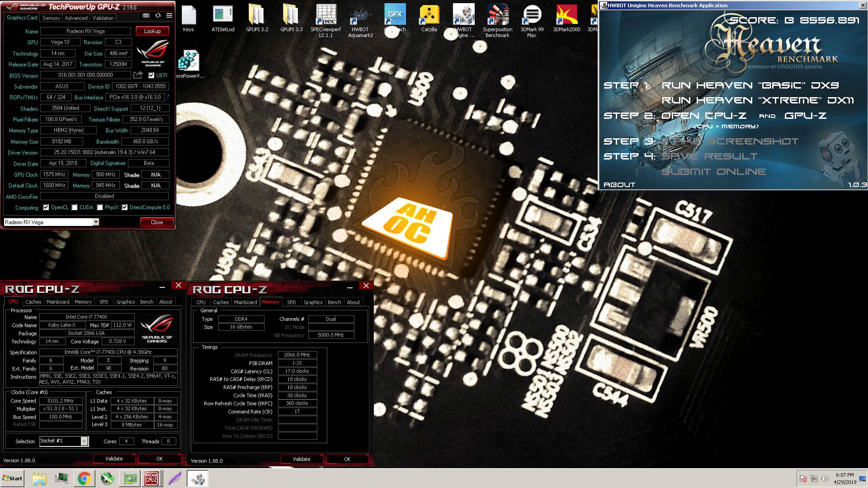
Task: Click OK in the left CPU-Z window
Action: click(160, 458)
